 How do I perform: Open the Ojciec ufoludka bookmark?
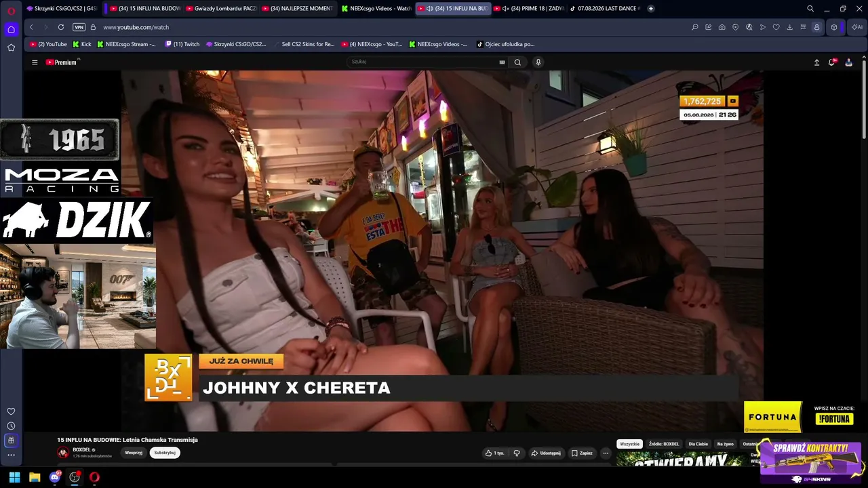tap(505, 44)
